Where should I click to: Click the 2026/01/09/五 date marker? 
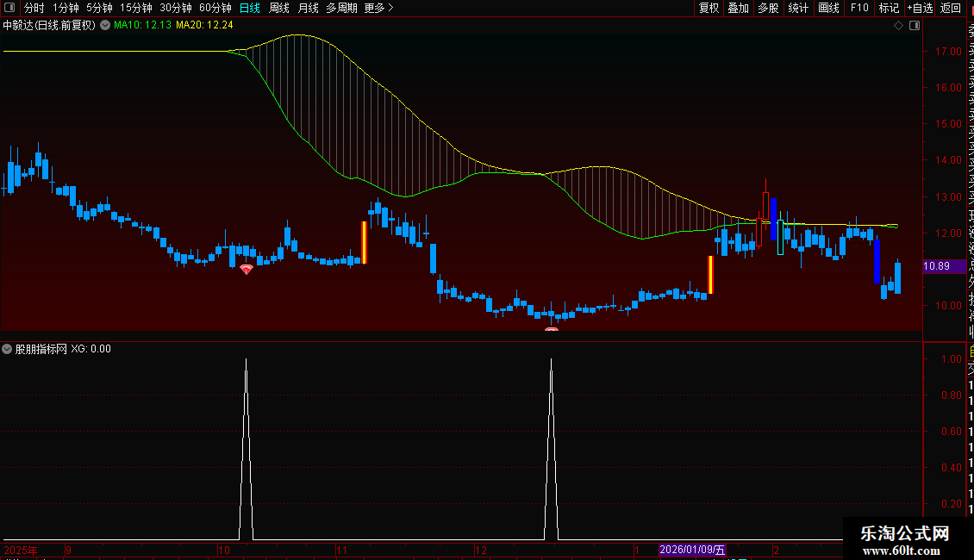692,550
